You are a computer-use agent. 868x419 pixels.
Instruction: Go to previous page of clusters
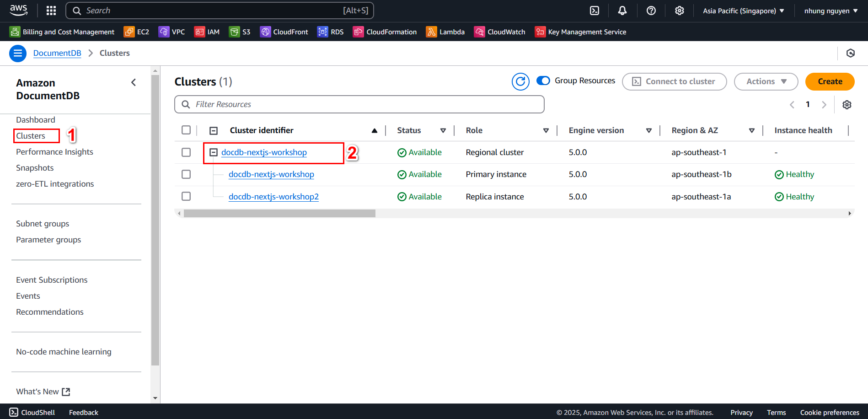(x=792, y=105)
